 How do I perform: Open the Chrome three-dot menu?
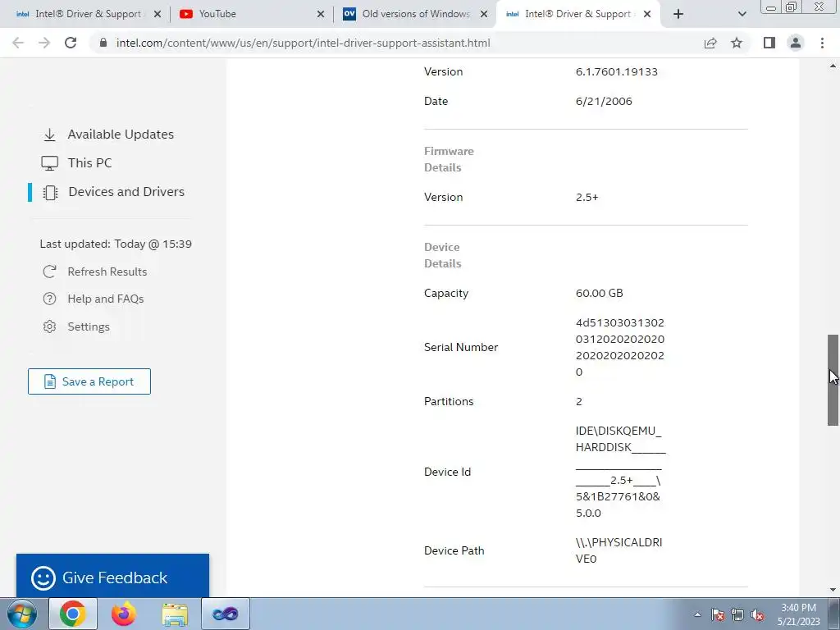[822, 43]
